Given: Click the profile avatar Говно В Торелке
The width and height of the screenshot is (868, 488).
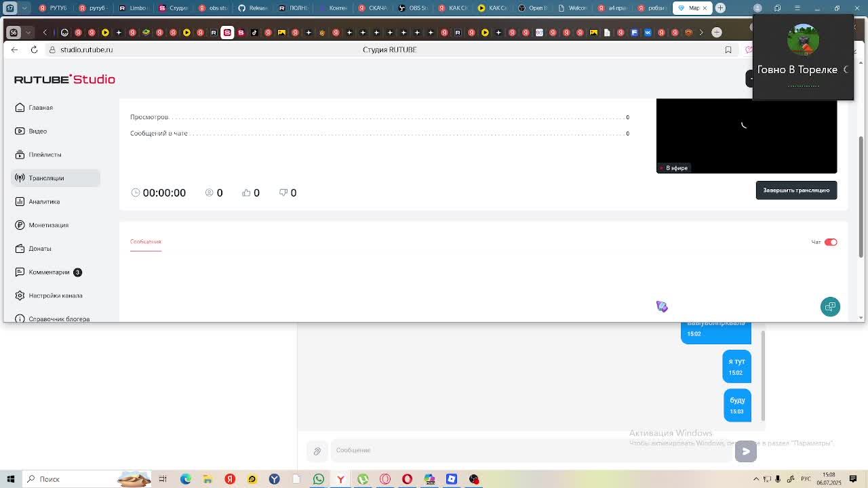Looking at the screenshot, I should 803,41.
